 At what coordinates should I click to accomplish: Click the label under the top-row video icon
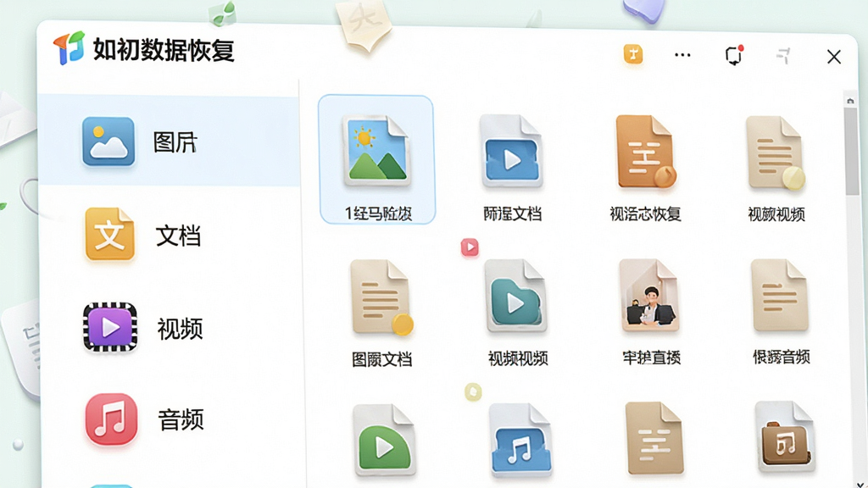coord(512,213)
